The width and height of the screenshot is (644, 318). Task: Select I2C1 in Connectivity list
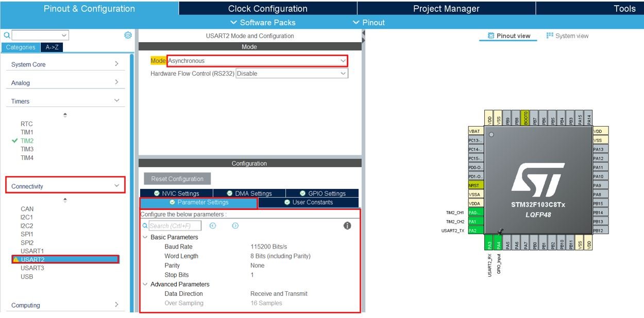pos(27,217)
